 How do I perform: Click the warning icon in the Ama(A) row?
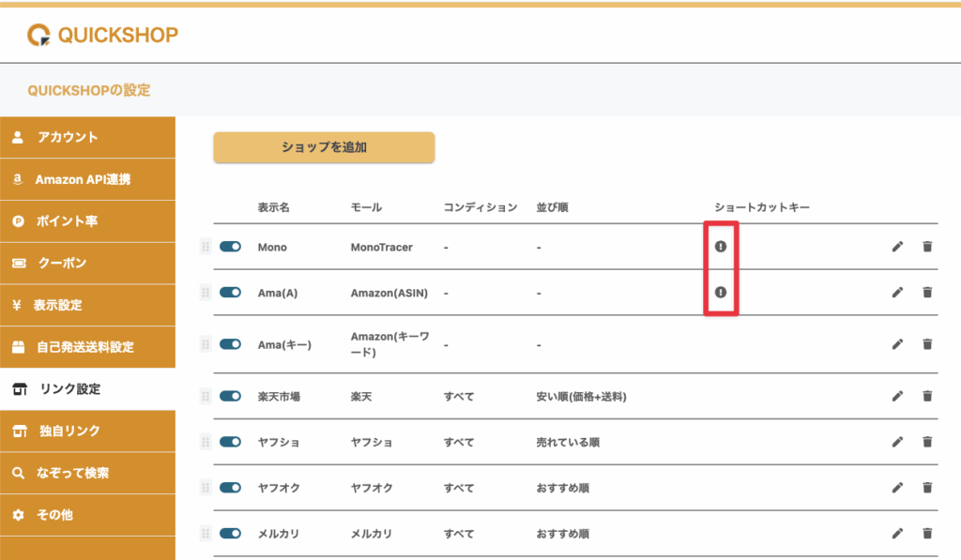click(720, 293)
